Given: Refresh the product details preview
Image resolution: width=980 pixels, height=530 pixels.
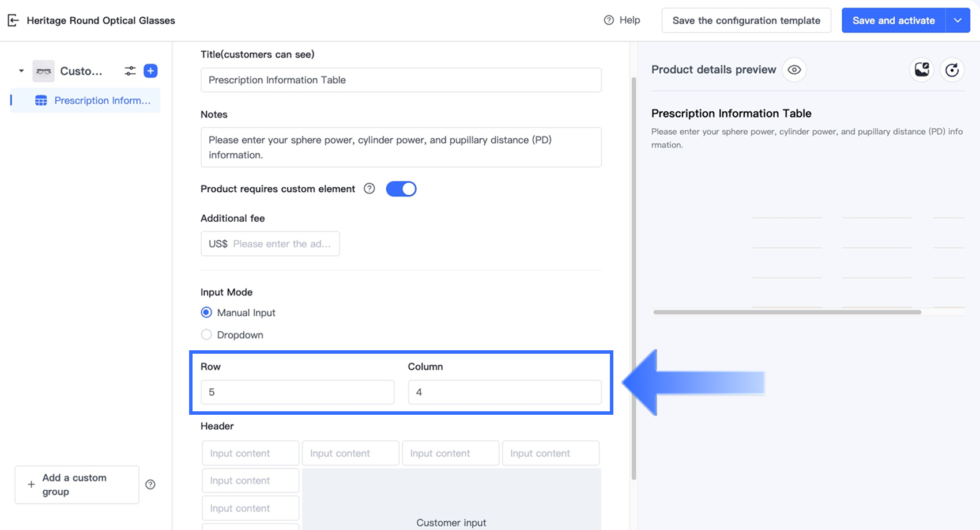Looking at the screenshot, I should (952, 70).
